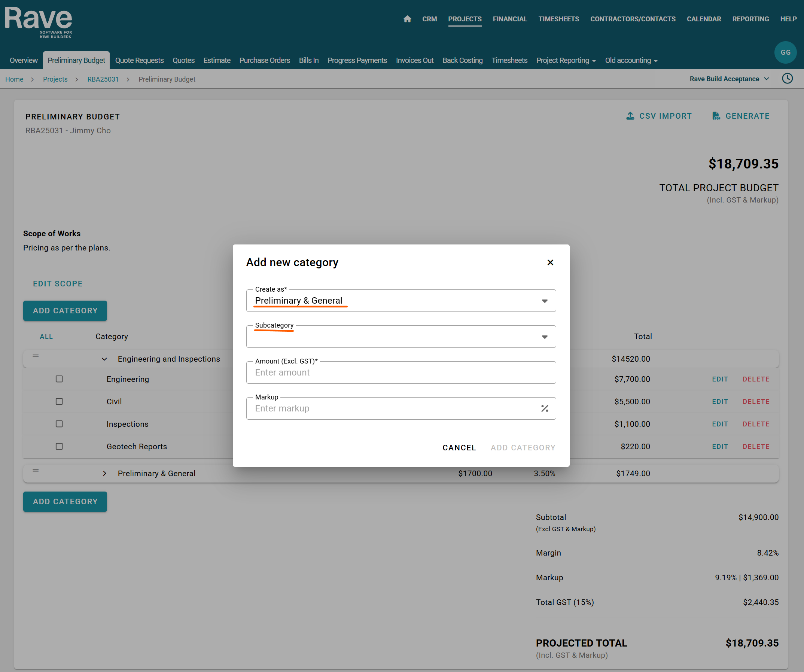Click the clock history icon
Screen dimensions: 804x672
[787, 79]
